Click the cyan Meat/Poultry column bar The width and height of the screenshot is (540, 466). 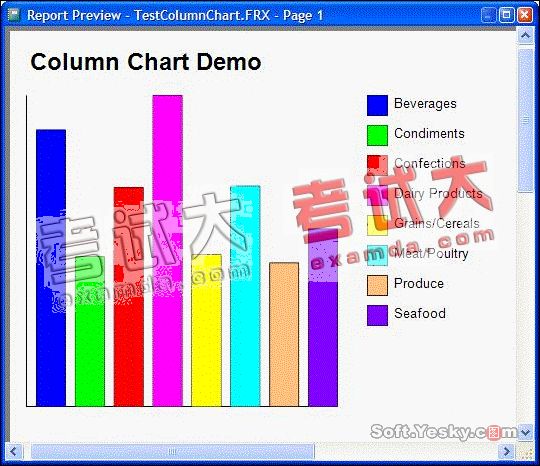click(x=245, y=296)
